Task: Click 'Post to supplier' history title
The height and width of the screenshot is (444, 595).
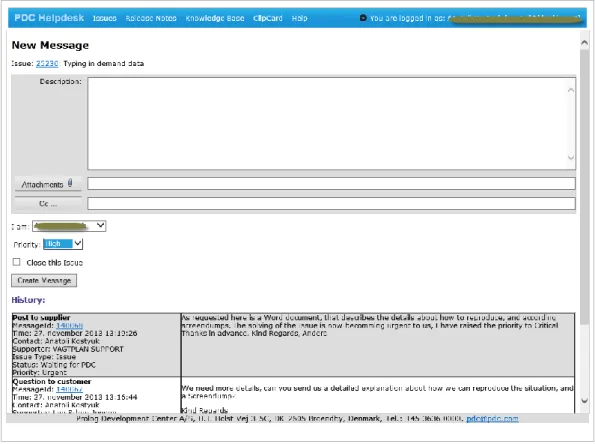Action: click(41, 318)
